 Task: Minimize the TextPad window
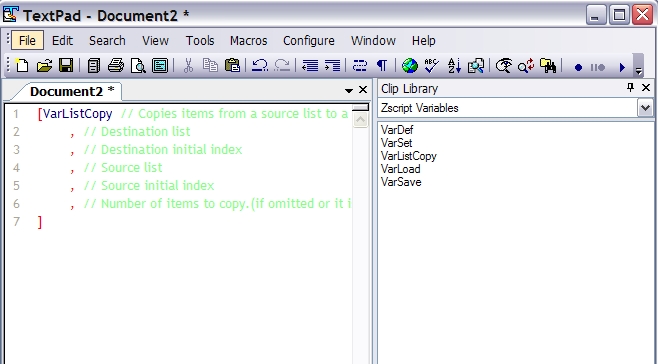596,15
